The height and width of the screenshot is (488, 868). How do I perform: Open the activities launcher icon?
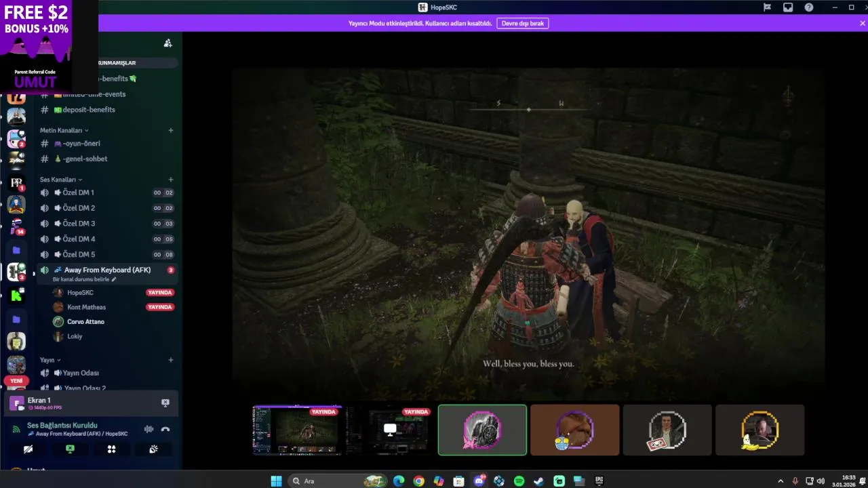point(111,449)
